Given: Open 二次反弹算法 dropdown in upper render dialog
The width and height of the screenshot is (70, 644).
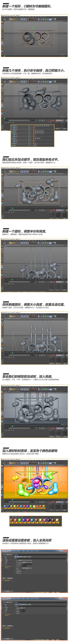Looking at the screenshot, I should point(27,564).
